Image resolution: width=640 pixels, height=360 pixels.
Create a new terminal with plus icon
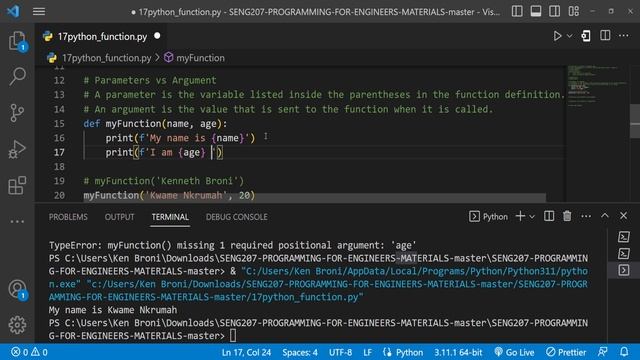click(x=520, y=216)
